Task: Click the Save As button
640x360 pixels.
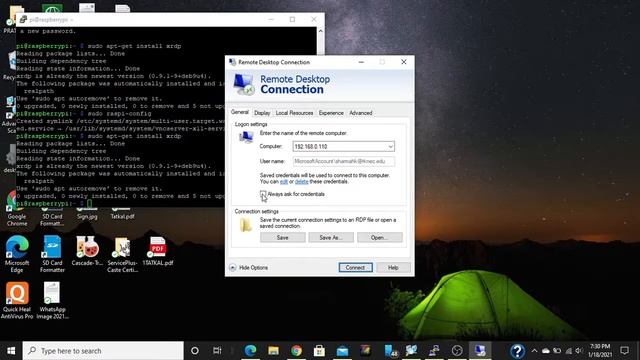Action: (331, 238)
